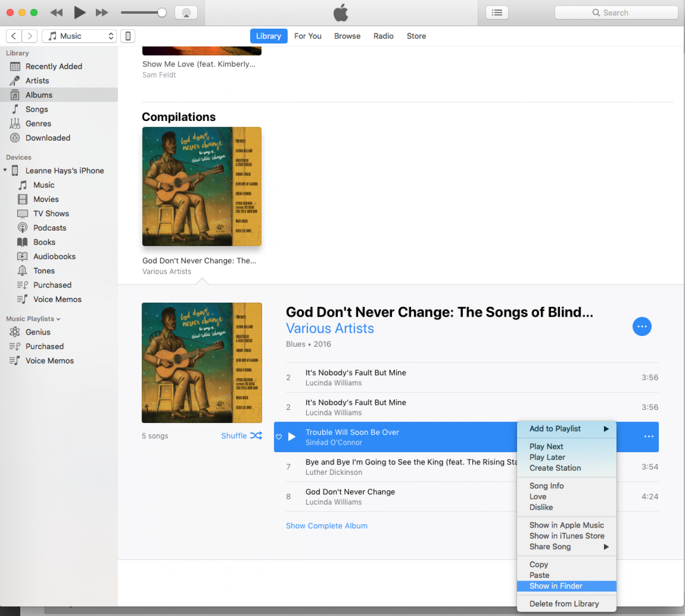Switch to the For You tab
Image resolution: width=685 pixels, height=616 pixels.
[x=308, y=36]
